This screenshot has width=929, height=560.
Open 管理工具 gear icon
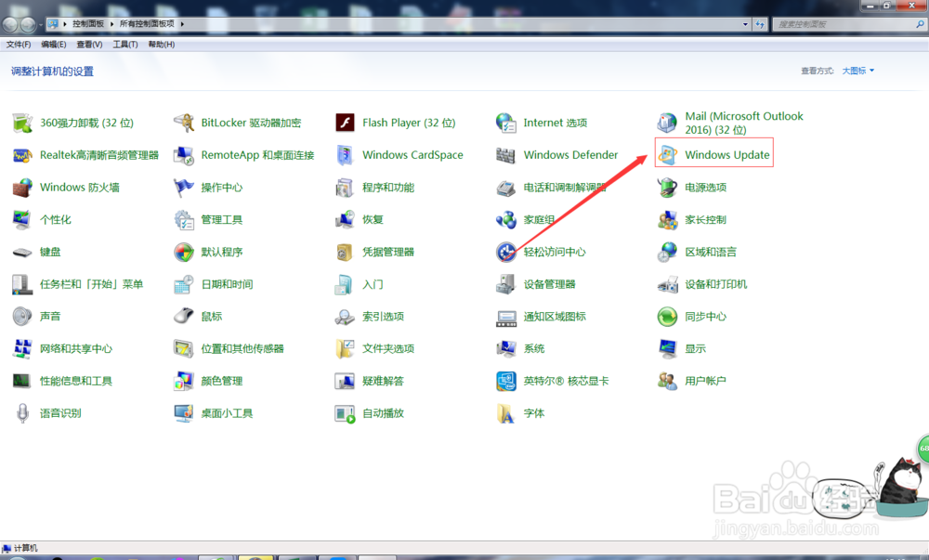pos(184,219)
